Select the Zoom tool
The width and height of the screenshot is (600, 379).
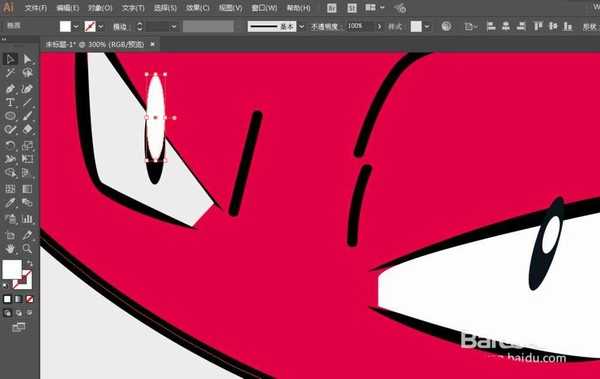click(27, 249)
